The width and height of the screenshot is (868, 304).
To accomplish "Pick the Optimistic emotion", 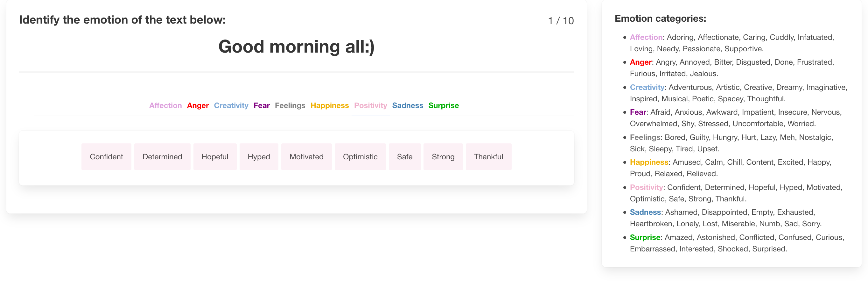I will point(360,157).
